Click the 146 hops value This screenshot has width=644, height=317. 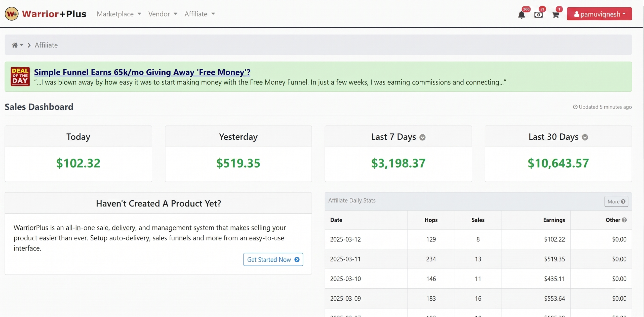click(431, 279)
